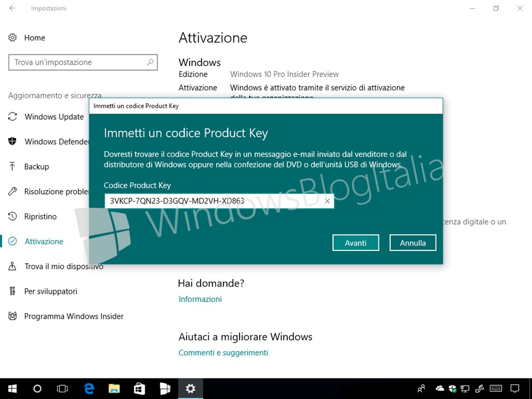This screenshot has height=399, width=532.
Task: Select Windows Update in the sidebar
Action: [54, 117]
